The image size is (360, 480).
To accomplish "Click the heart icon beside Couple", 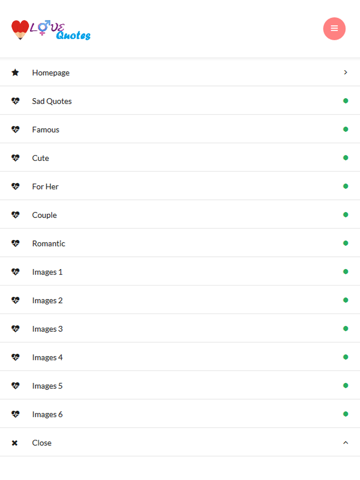I will tap(15, 215).
